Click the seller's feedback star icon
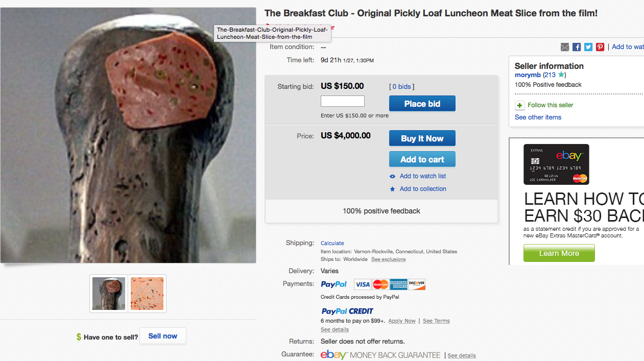 click(561, 75)
